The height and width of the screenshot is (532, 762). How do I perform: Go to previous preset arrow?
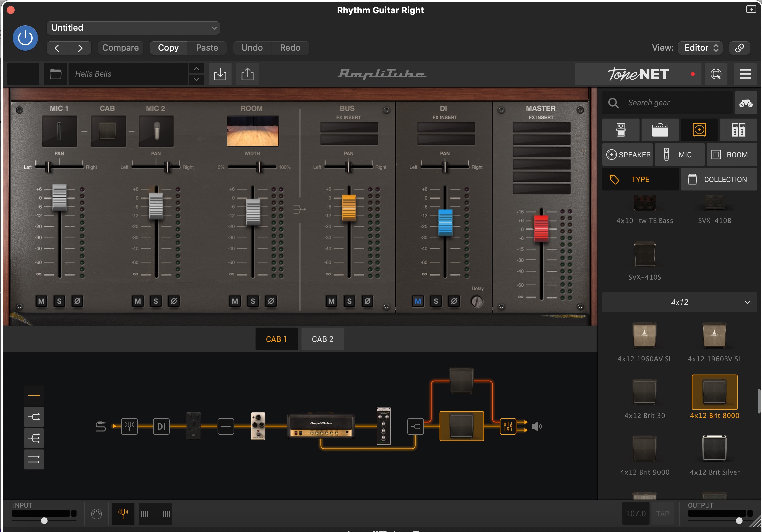[57, 48]
